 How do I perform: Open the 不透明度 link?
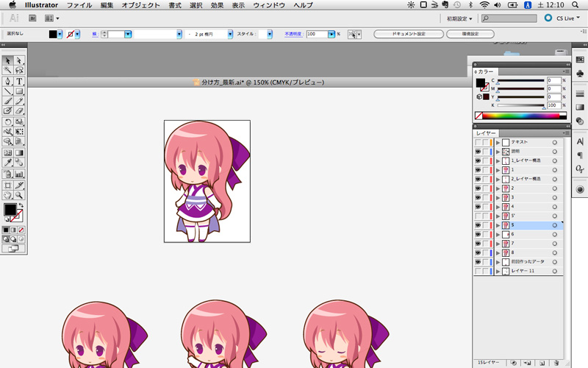293,34
